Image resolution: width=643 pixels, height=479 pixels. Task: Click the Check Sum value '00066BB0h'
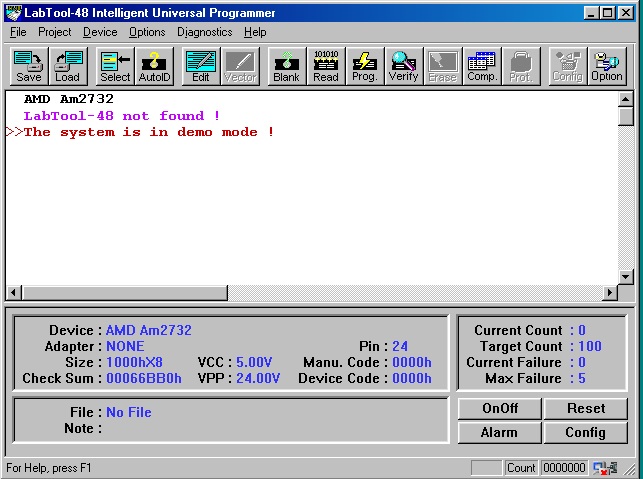click(x=144, y=378)
